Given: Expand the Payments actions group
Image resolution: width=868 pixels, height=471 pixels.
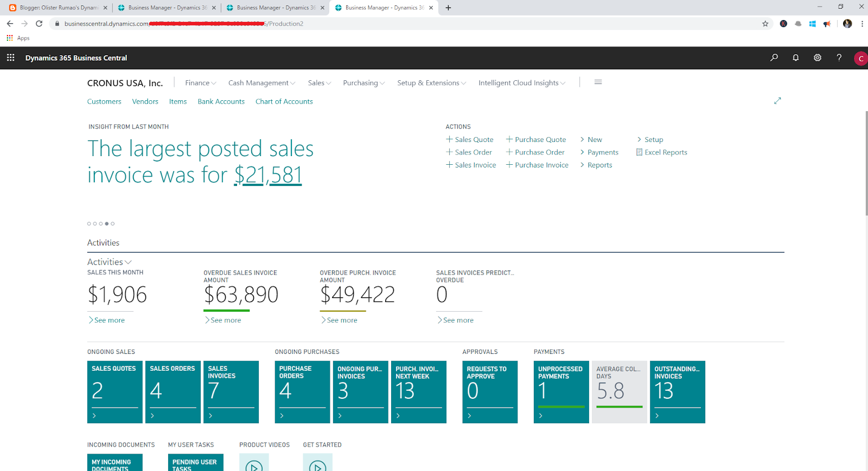Looking at the screenshot, I should point(599,152).
